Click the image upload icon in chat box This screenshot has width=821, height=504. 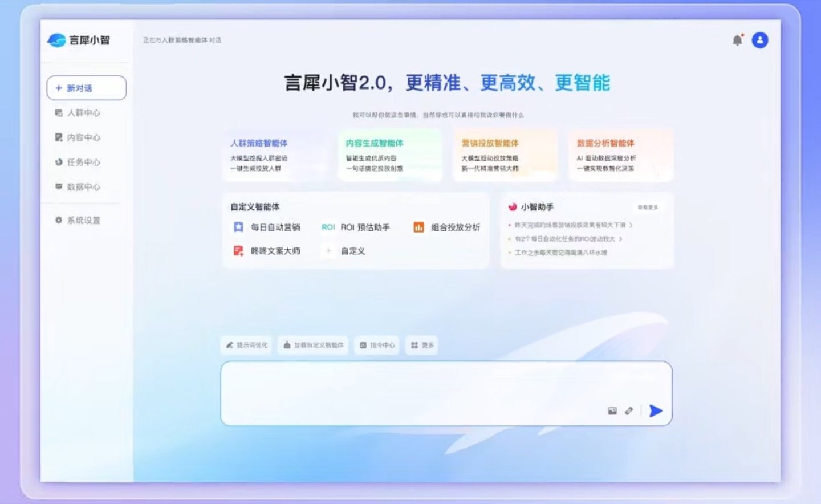612,410
